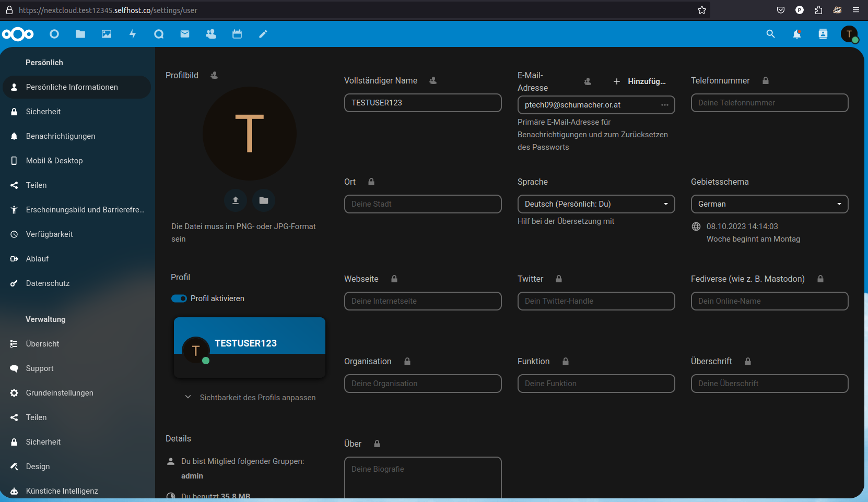
Task: Open the Activity lightning bolt icon
Action: click(x=133, y=34)
